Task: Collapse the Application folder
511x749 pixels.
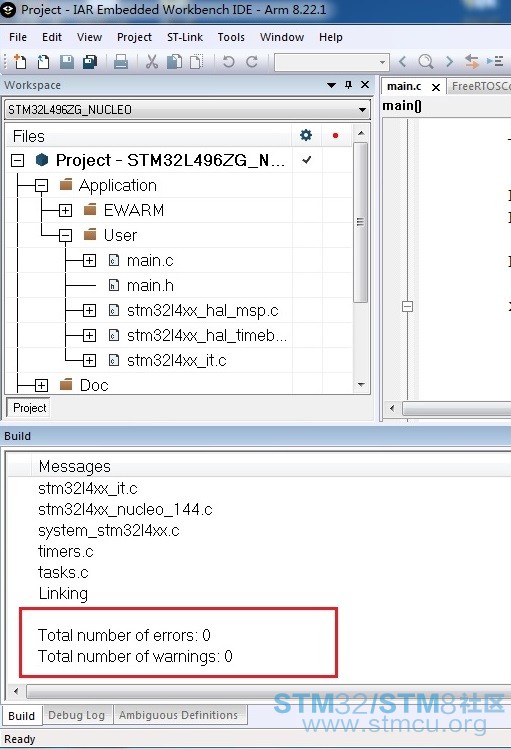Action: pyautogui.click(x=42, y=185)
